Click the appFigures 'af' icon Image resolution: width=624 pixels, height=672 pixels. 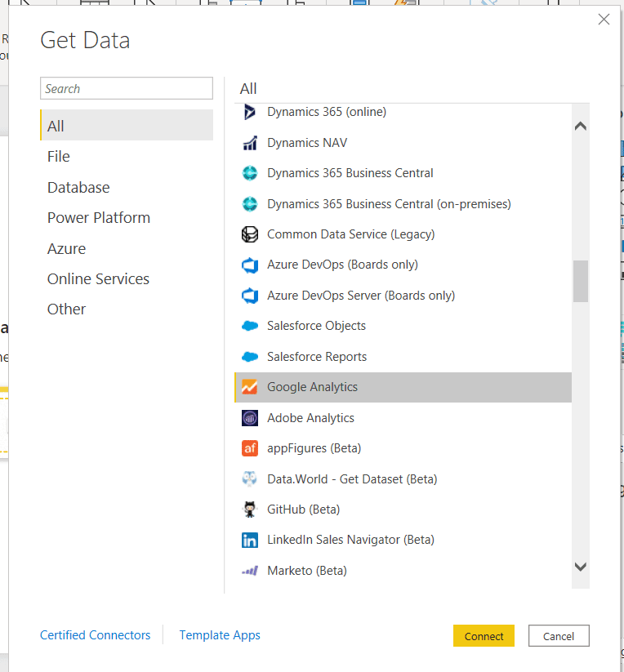click(x=250, y=448)
